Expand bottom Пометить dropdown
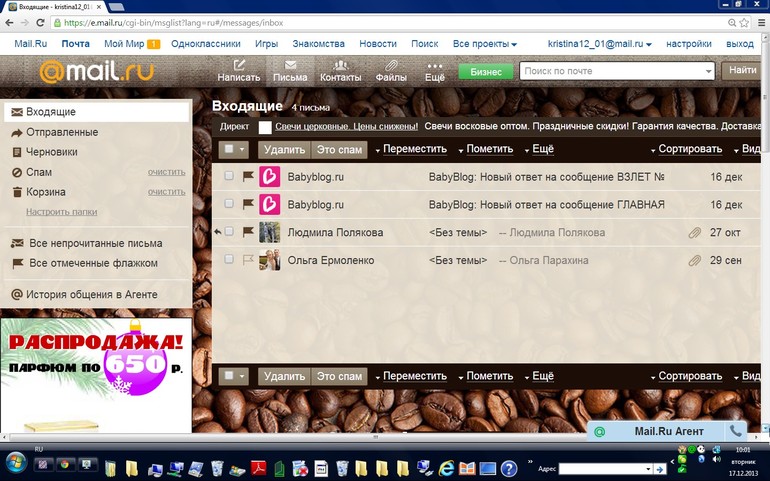Image resolution: width=770 pixels, height=481 pixels. click(x=486, y=376)
